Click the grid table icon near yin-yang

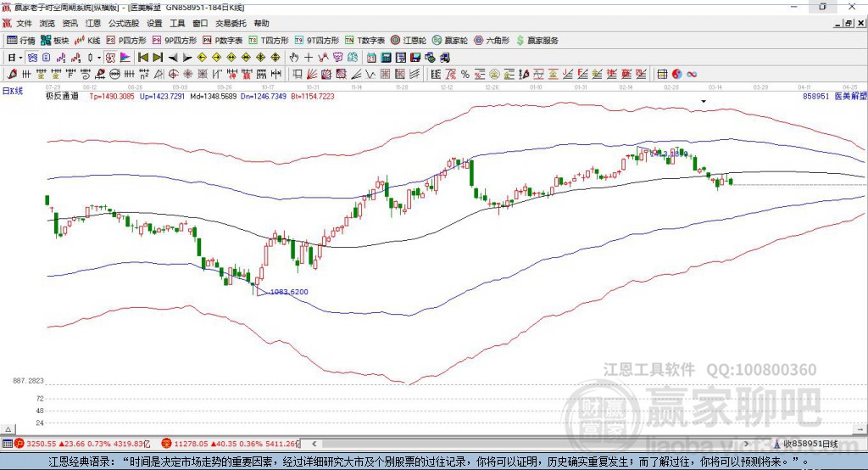pos(662,75)
